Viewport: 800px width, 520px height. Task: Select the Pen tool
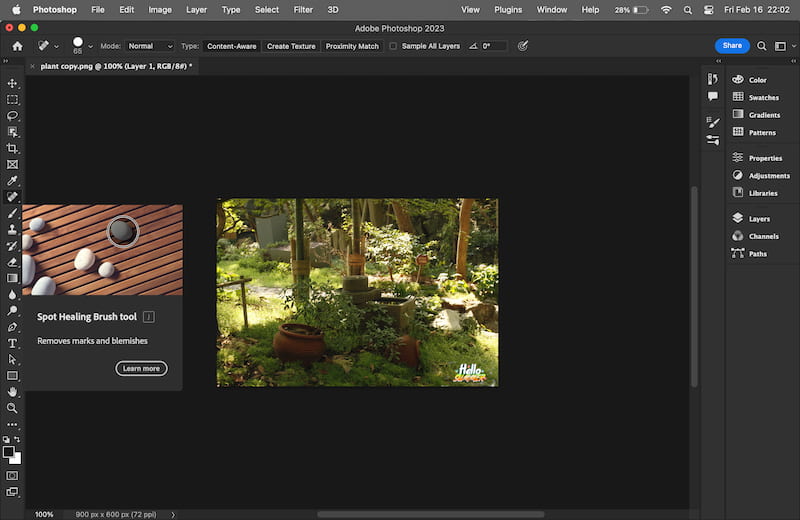pos(12,327)
